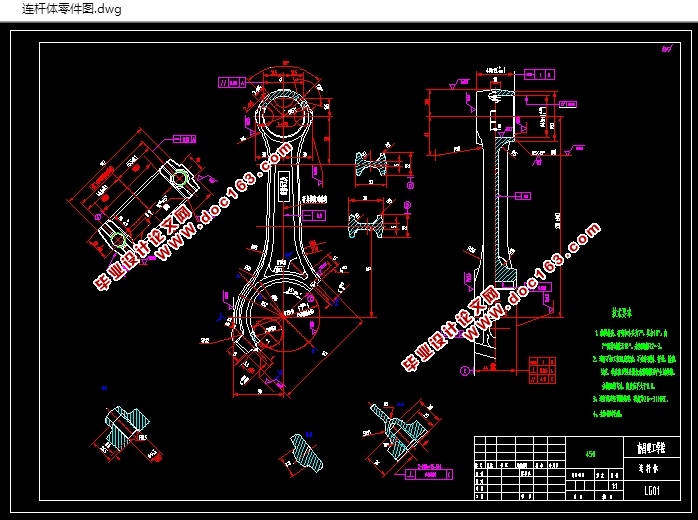
Task: Click the magenta datum circle at side view bottom
Action: (x=464, y=370)
